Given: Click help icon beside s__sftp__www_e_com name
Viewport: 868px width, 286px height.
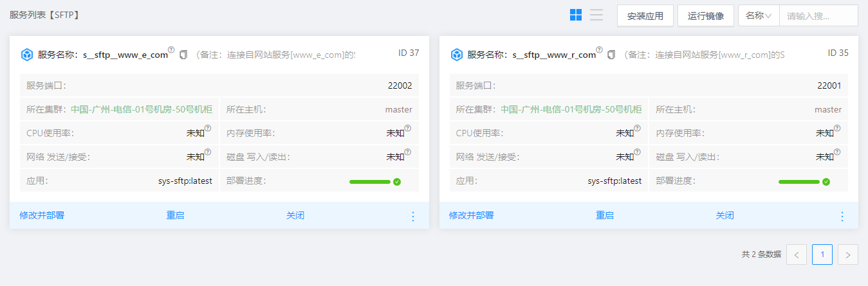Looking at the screenshot, I should pyautogui.click(x=171, y=49).
